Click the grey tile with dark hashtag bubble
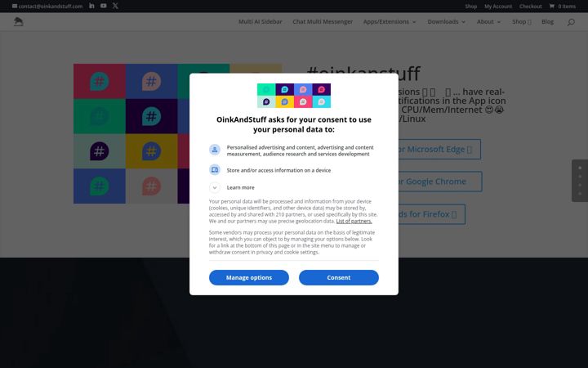 [x=100, y=151]
